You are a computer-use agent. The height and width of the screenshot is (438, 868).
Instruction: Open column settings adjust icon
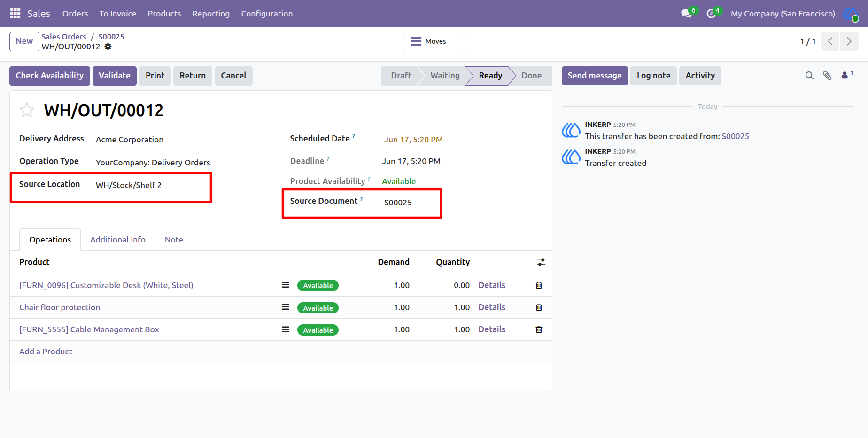click(x=541, y=262)
